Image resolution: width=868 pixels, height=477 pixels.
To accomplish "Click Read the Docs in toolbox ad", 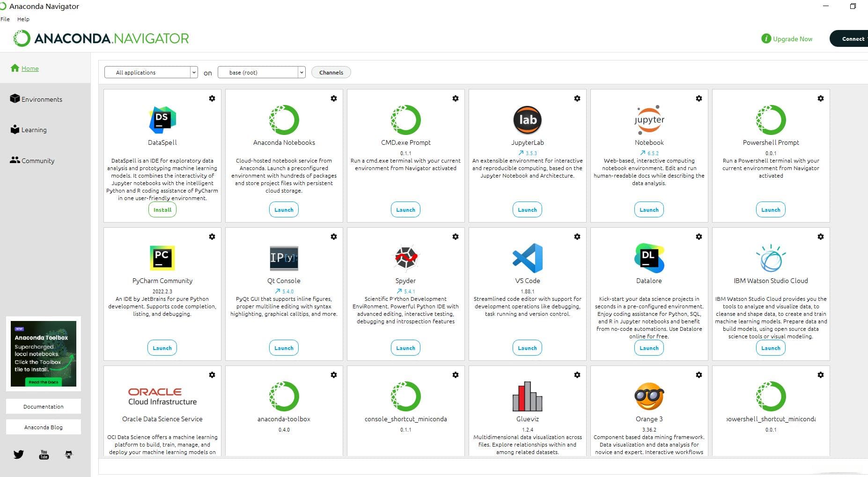I will point(44,382).
